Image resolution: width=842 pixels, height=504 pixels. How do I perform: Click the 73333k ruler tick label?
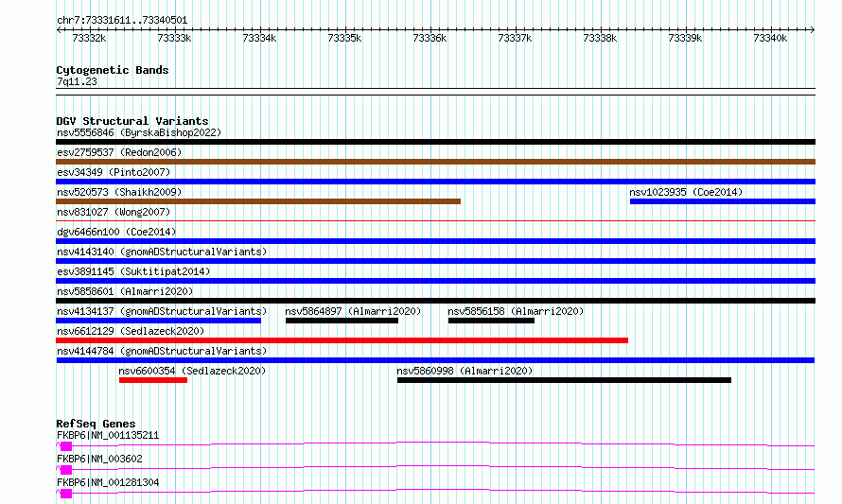tap(174, 38)
